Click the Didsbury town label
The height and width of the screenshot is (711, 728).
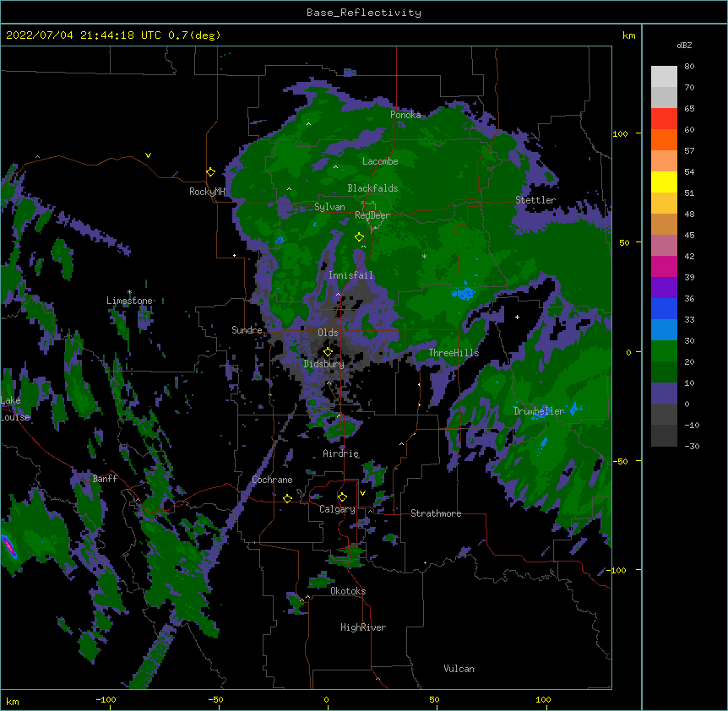pyautogui.click(x=323, y=364)
